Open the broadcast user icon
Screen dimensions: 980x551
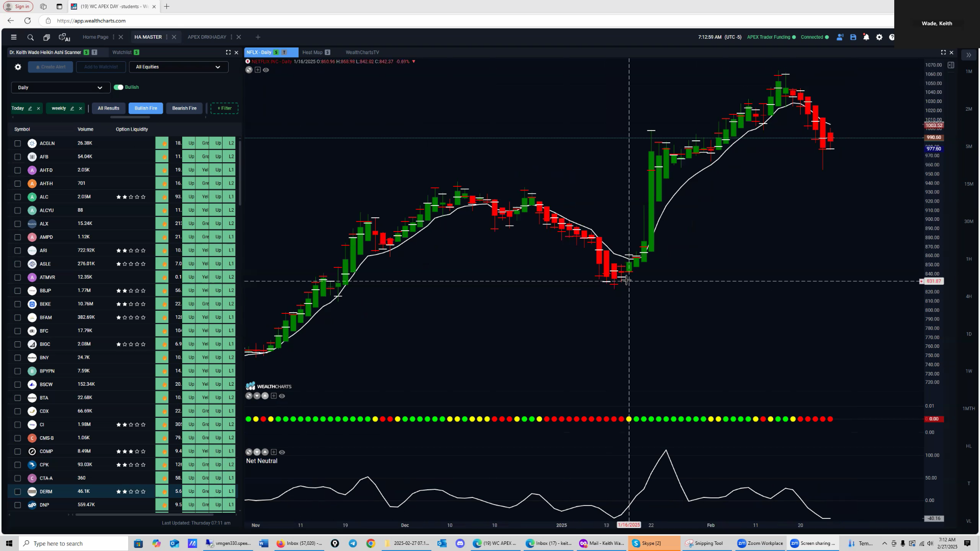840,37
